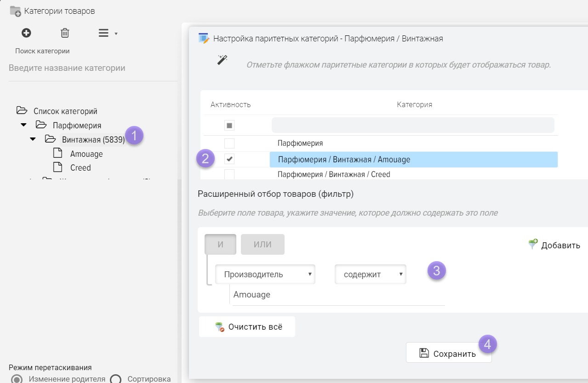Click the trash delete category icon

point(65,33)
